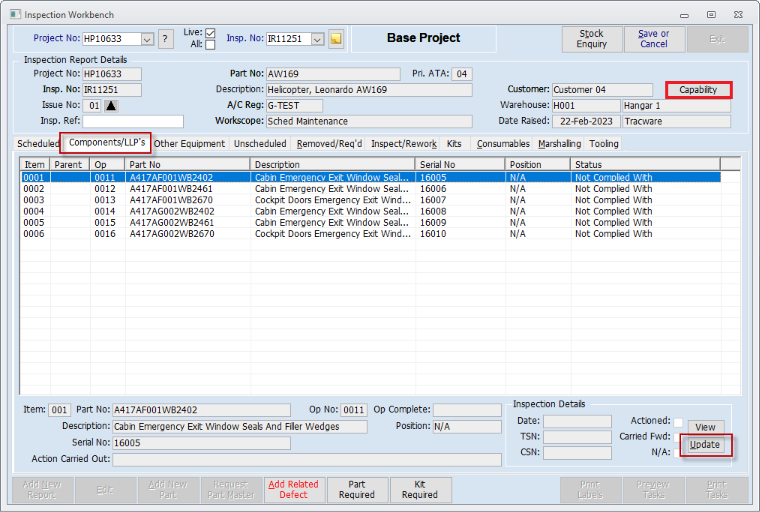Tick the Actioned checkbox
Screen dimensions: 760x512
[x=679, y=422]
